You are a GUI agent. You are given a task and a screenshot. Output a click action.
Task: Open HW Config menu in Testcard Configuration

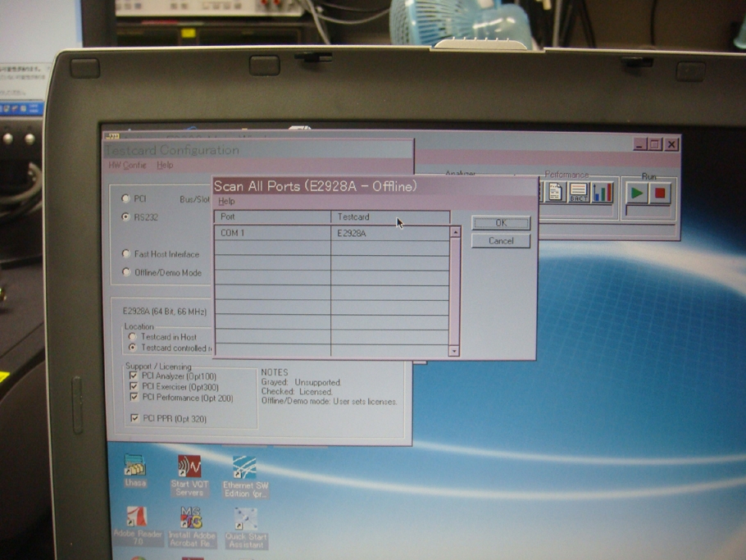point(128,165)
